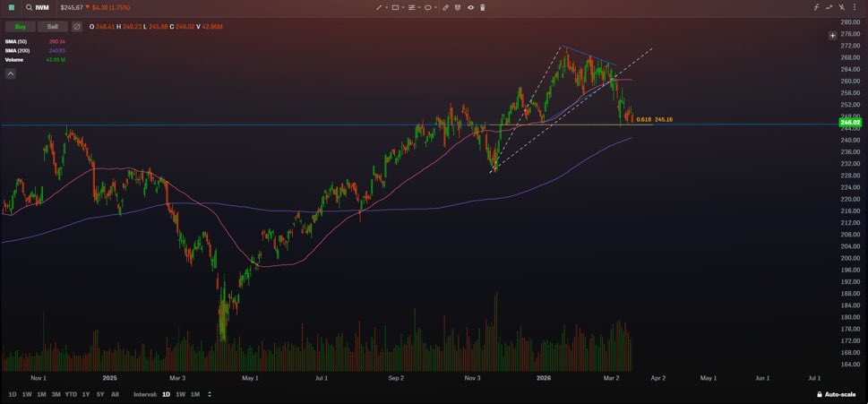Click the IWM ticker symbol field
868x404 pixels.
tap(42, 8)
